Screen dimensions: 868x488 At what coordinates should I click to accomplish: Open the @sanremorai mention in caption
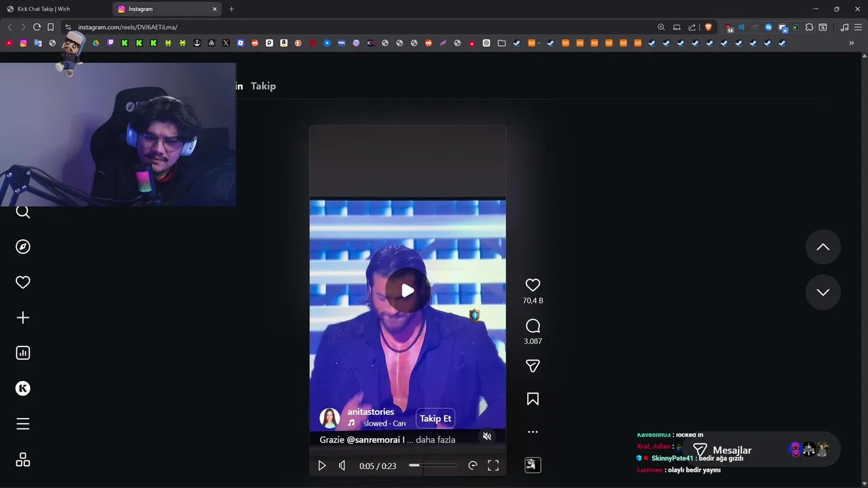click(375, 440)
